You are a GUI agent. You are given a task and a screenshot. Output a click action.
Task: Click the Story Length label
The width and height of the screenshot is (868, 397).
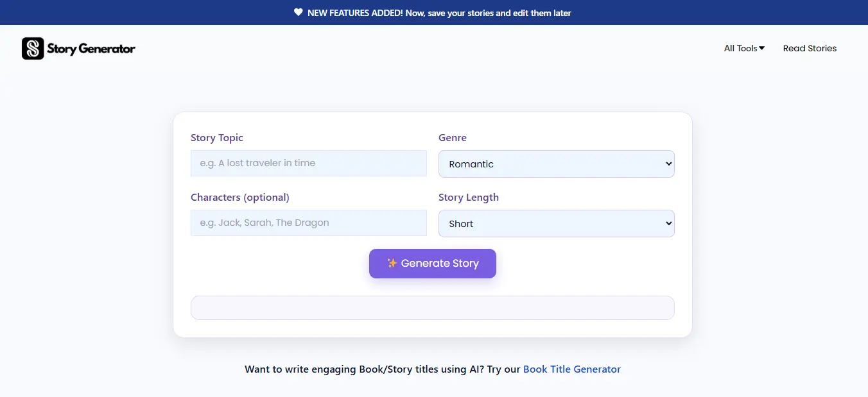pos(469,198)
